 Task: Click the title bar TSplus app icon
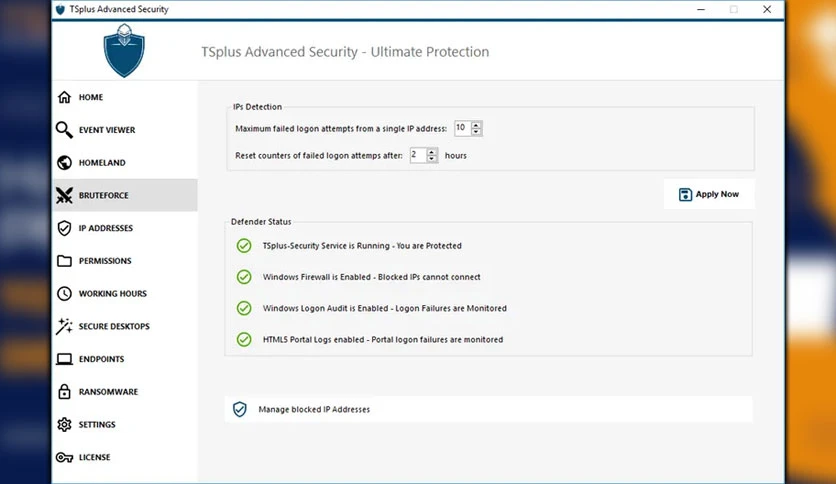pyautogui.click(x=60, y=10)
